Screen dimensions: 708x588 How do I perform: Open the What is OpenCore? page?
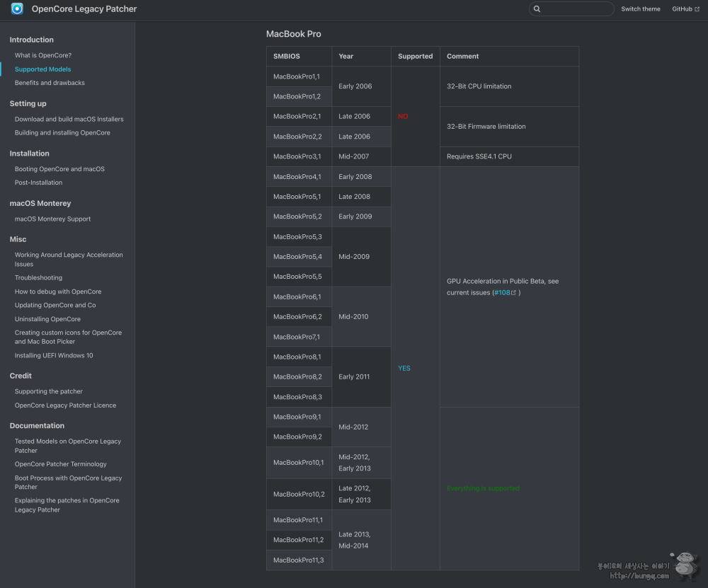pyautogui.click(x=43, y=55)
